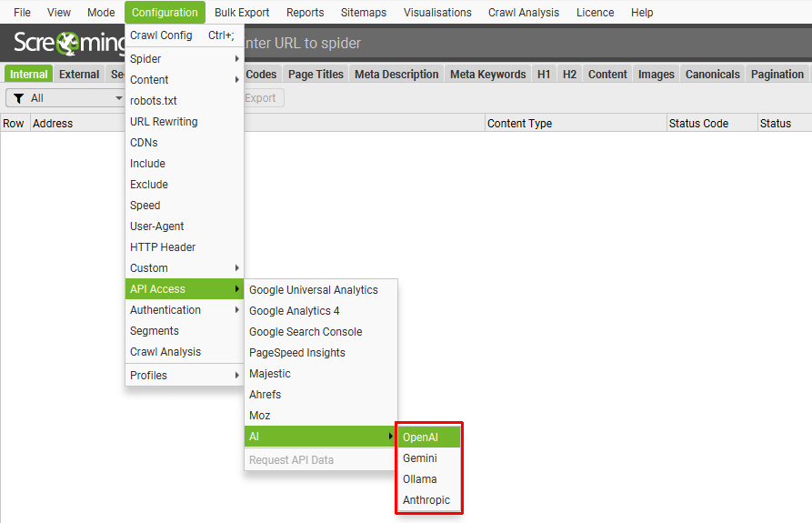Choose Crawl Config from Configuration menu
Image resolution: width=812 pixels, height=523 pixels.
(185, 35)
